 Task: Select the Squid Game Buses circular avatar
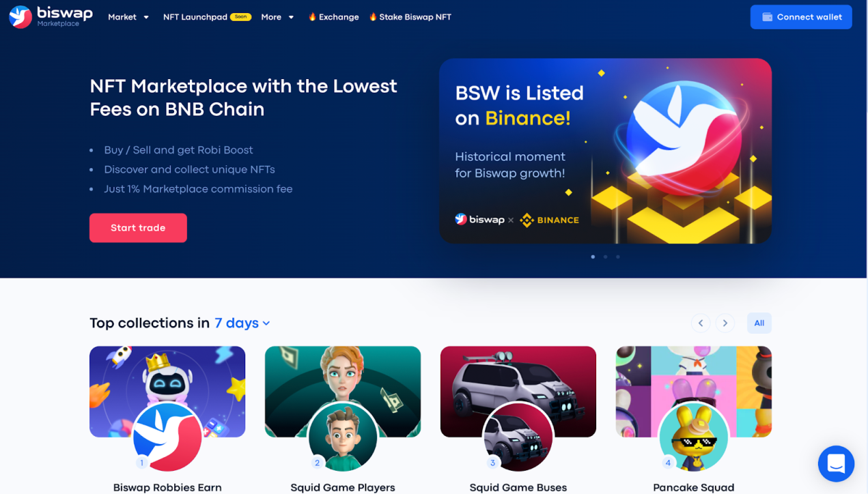[518, 437]
